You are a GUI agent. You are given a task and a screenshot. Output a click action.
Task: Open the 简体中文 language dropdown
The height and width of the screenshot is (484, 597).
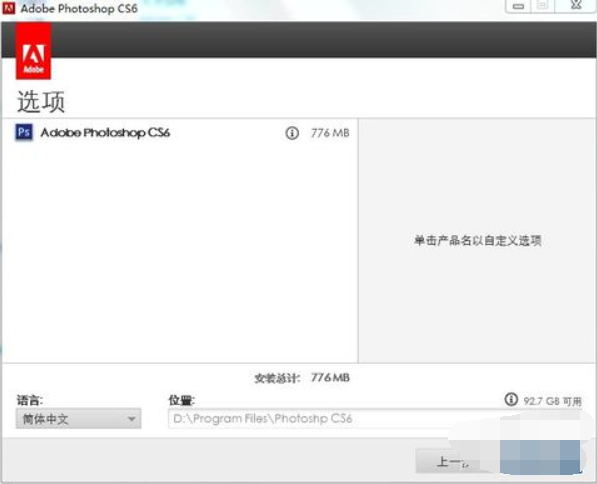pyautogui.click(x=78, y=419)
